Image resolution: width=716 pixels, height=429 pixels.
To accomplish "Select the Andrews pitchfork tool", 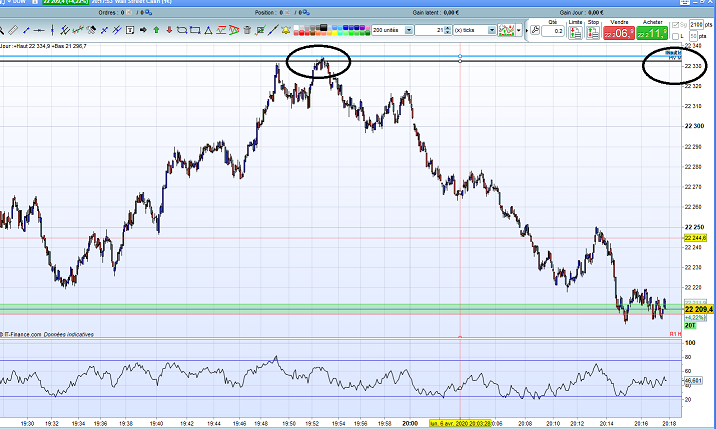I will (117, 30).
